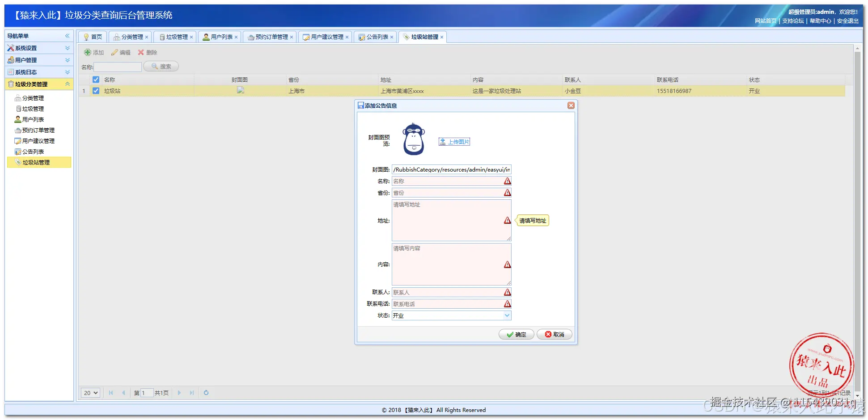
Task: Click the 取消 cancel button
Action: pos(555,334)
